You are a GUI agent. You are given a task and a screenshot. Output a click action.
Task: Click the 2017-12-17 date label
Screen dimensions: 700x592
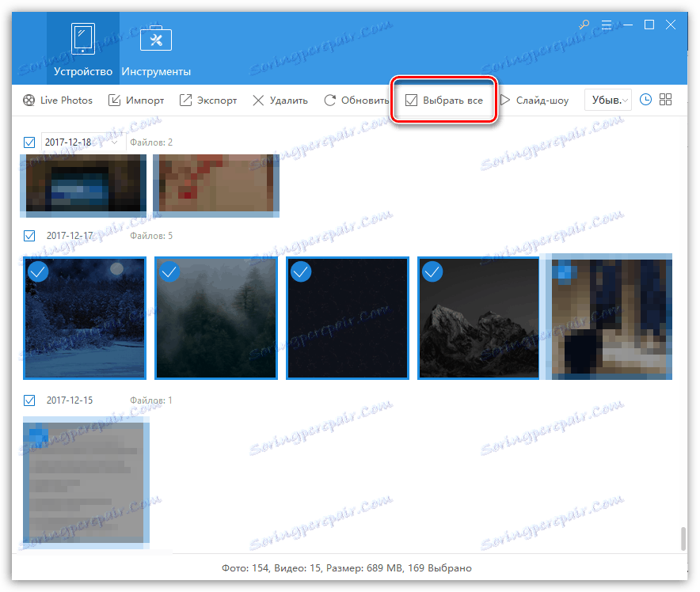tap(70, 236)
